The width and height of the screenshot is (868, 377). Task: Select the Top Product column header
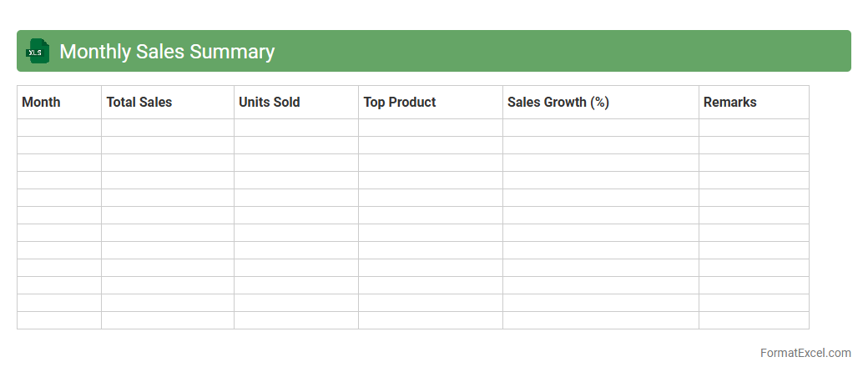click(x=400, y=103)
